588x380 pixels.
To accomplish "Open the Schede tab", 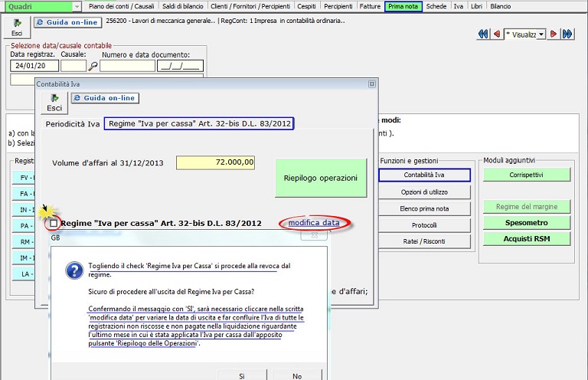I will (436, 6).
